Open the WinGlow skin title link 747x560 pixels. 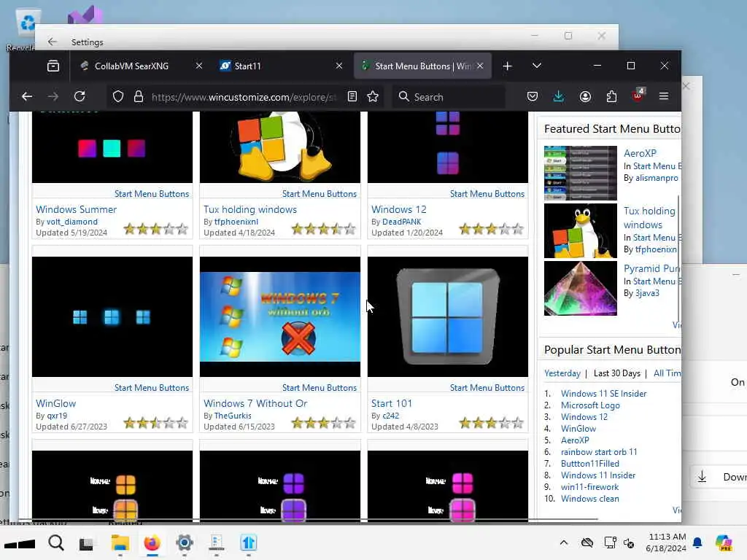click(x=55, y=403)
